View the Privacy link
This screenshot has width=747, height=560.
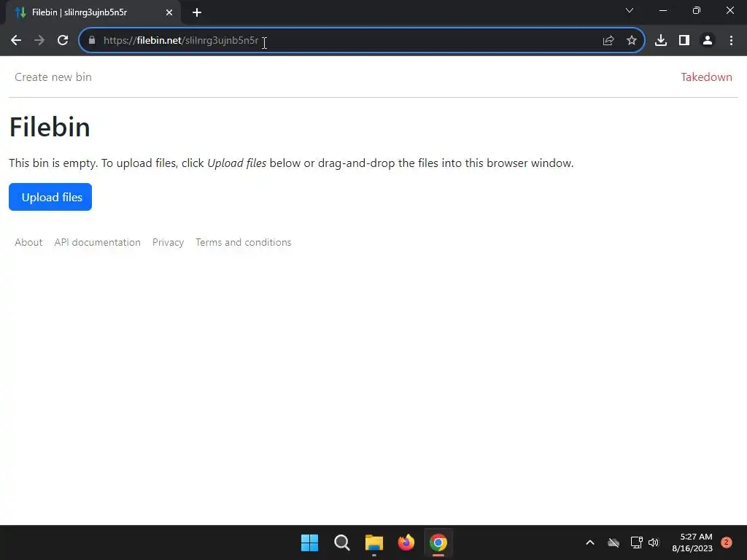click(168, 242)
